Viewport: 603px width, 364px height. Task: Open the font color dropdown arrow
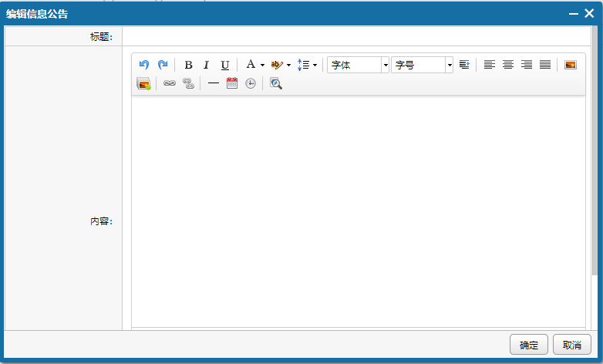262,65
